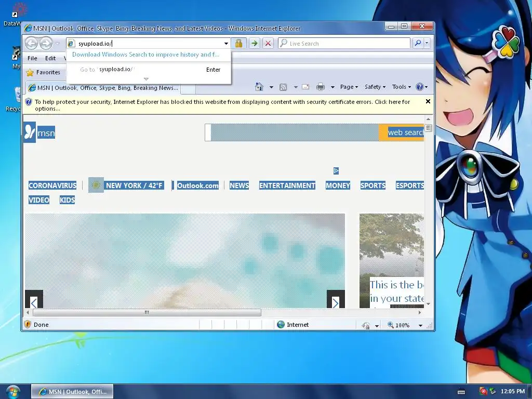Select 'Go to syupload.io/' suggestion
This screenshot has width=532, height=399.
click(x=149, y=69)
